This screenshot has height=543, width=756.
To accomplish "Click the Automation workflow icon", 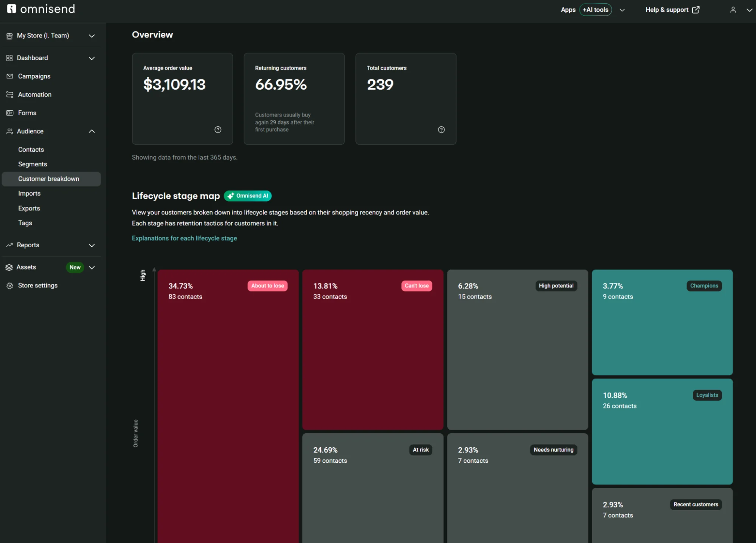I will tap(10, 95).
